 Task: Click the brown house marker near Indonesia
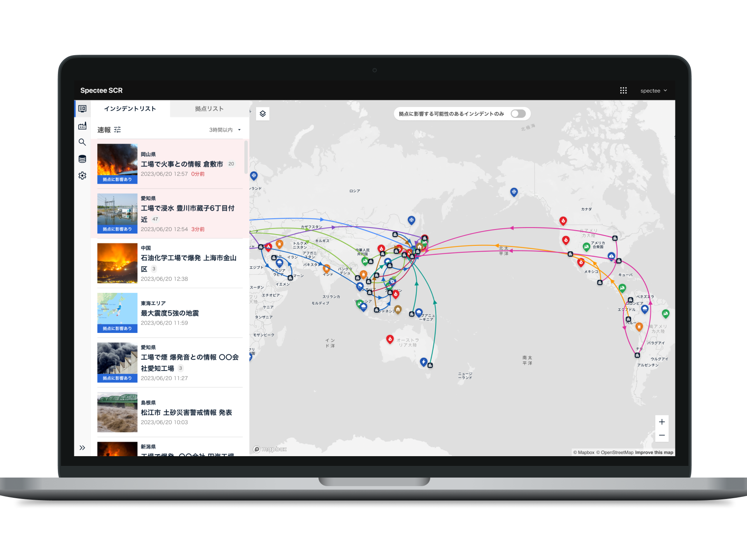click(398, 310)
